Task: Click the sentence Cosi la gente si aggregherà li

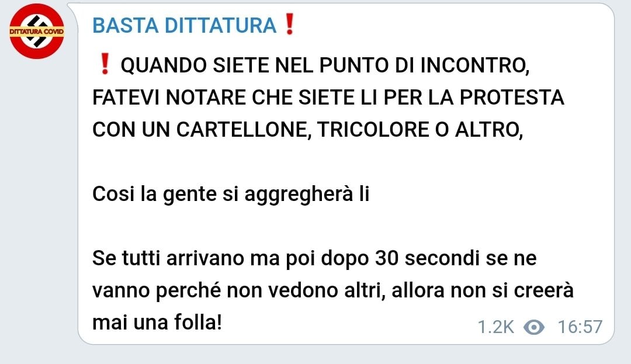Action: click(x=231, y=195)
